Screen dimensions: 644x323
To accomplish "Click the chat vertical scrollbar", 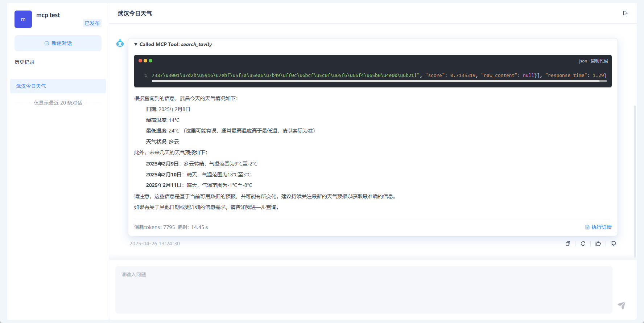I will [x=635, y=181].
